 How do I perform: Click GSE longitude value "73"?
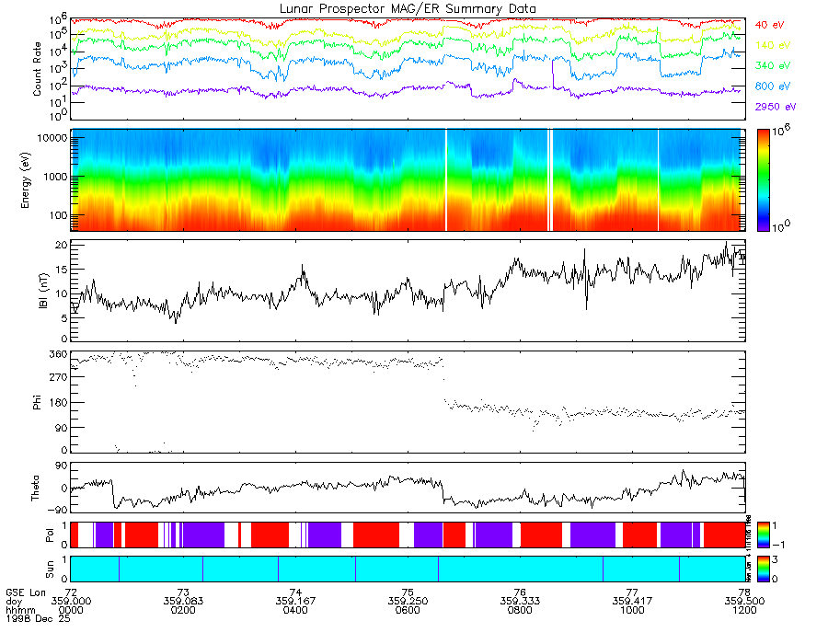pyautogui.click(x=183, y=592)
